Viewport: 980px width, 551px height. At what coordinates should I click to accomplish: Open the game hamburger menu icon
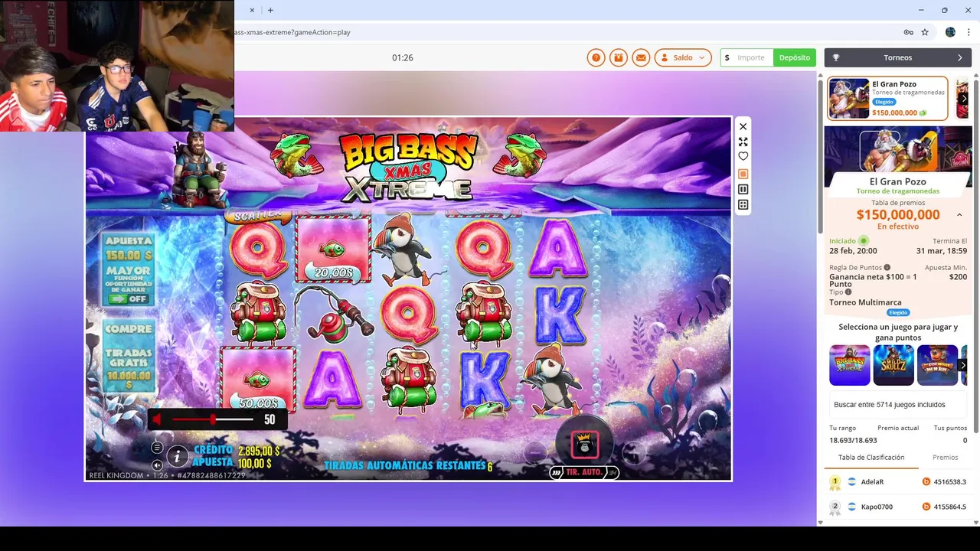[157, 448]
